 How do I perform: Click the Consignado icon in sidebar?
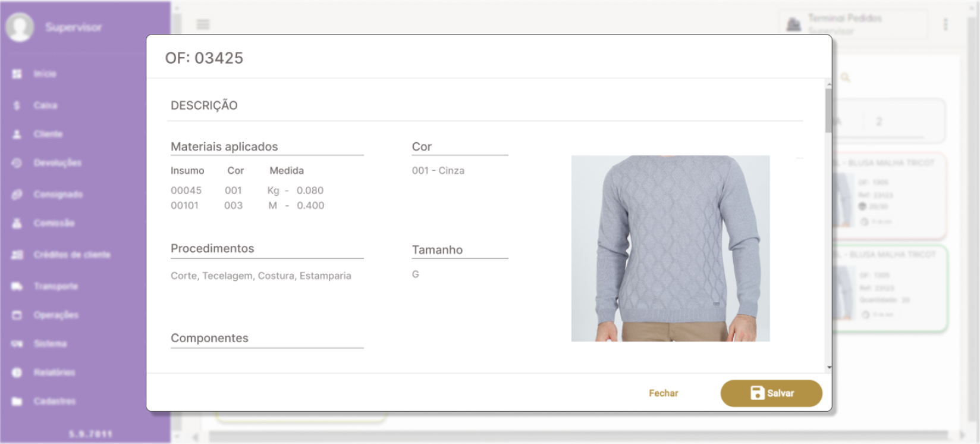[17, 195]
